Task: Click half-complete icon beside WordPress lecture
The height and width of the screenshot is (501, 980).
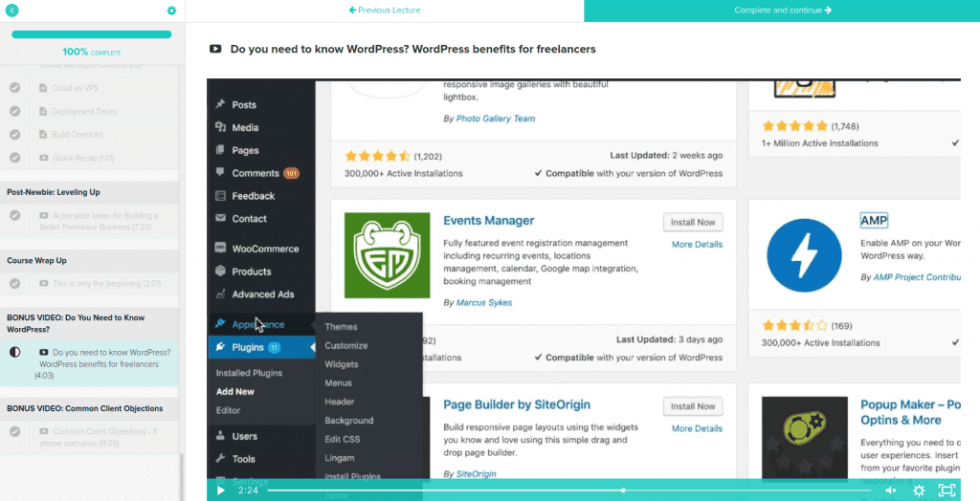Action: coord(15,352)
